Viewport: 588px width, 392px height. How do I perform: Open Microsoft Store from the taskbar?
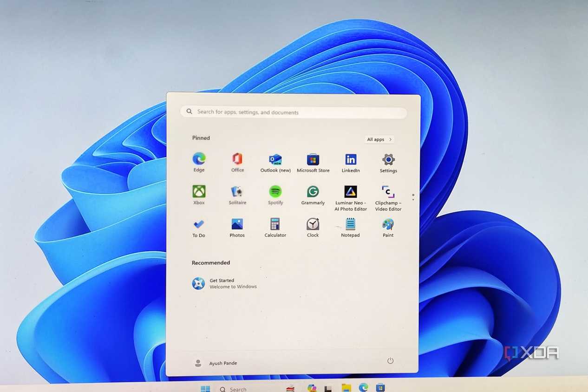pyautogui.click(x=380, y=388)
